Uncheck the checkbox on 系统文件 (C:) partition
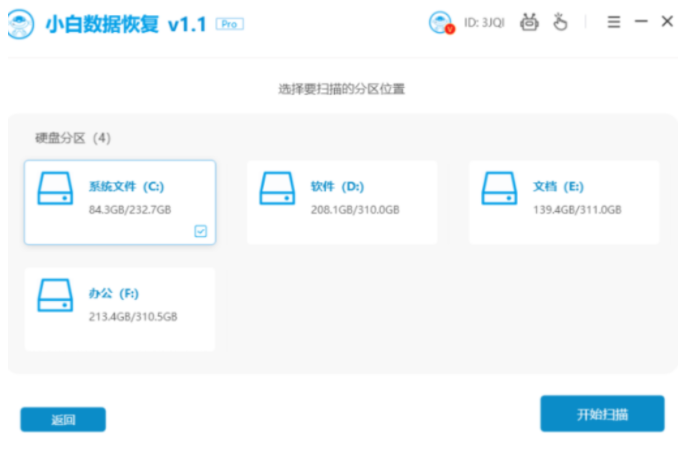This screenshot has height=462, width=678. 200,231
